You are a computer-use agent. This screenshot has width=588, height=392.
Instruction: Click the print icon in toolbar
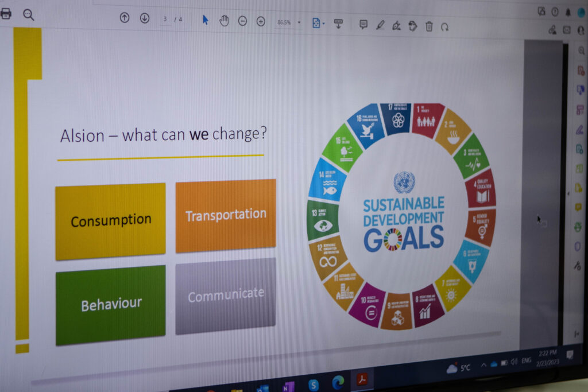pos(6,14)
